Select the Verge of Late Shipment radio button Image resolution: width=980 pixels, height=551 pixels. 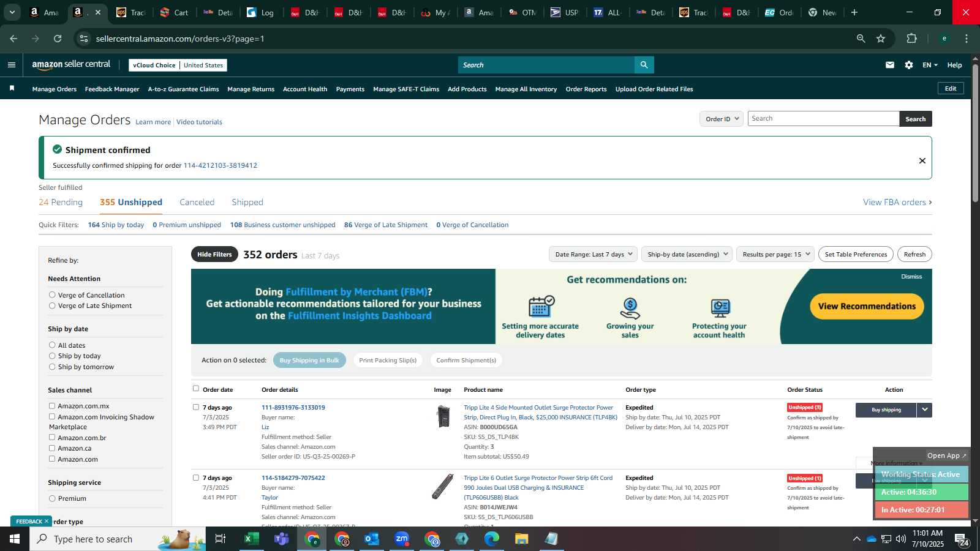pos(52,305)
